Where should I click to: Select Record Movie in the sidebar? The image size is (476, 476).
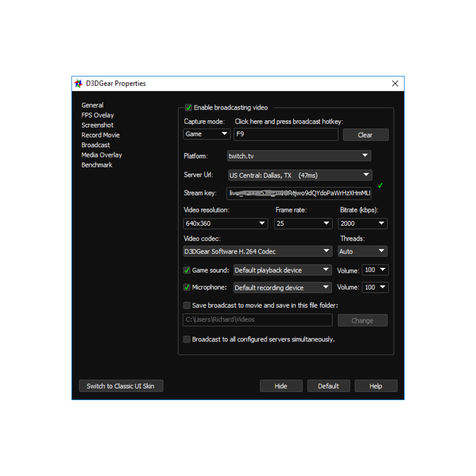100,135
